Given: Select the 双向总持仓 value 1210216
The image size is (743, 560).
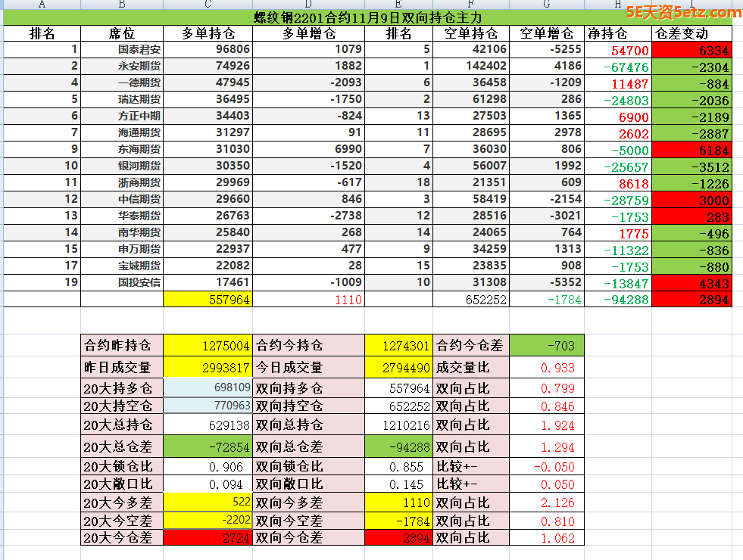Looking at the screenshot, I should (398, 425).
